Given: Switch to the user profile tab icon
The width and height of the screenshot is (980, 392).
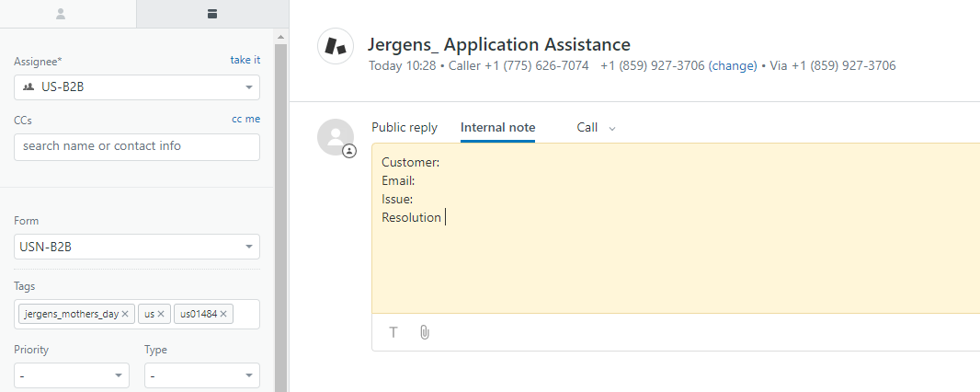Looking at the screenshot, I should point(62,14).
